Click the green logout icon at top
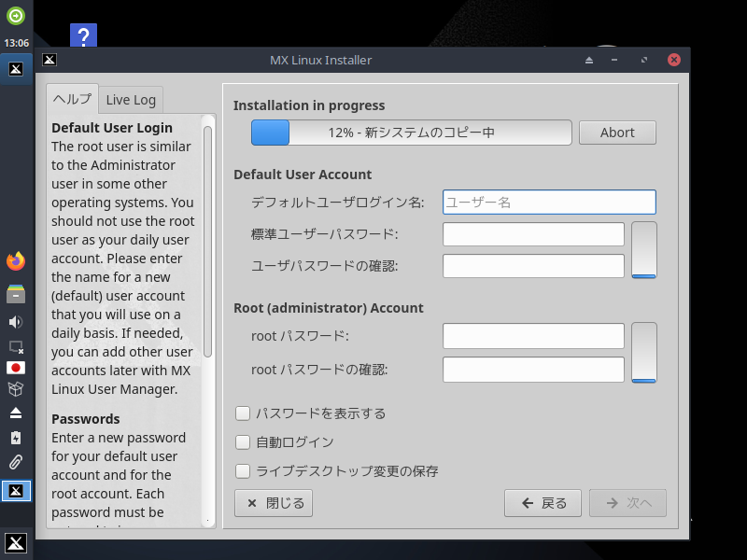The image size is (747, 560). click(16, 16)
